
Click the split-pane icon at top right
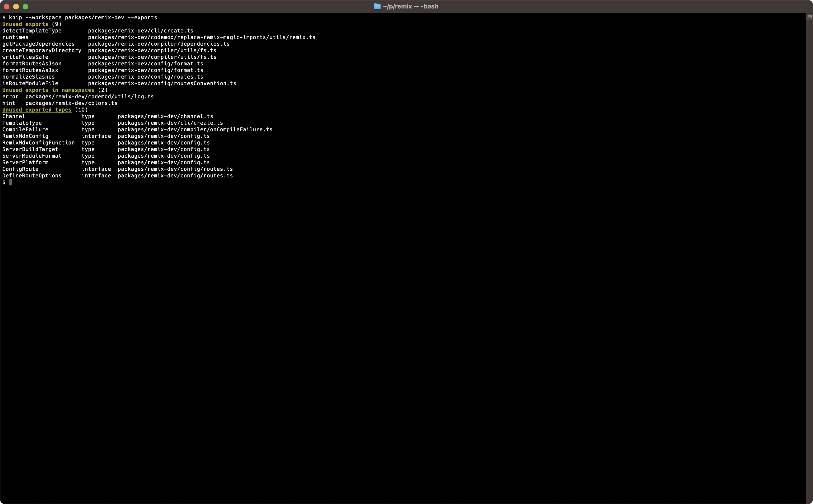point(809,17)
